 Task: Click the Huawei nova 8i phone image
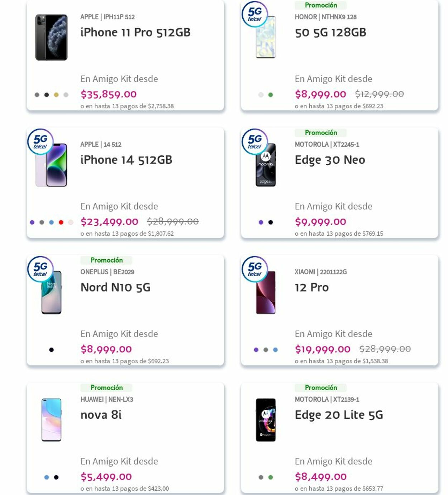tap(51, 420)
